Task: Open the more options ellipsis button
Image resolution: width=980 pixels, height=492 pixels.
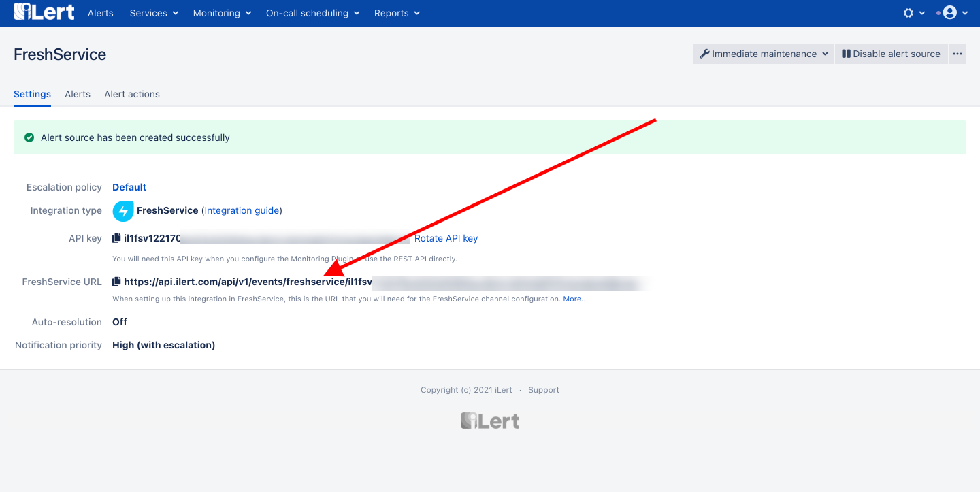Action: tap(958, 54)
